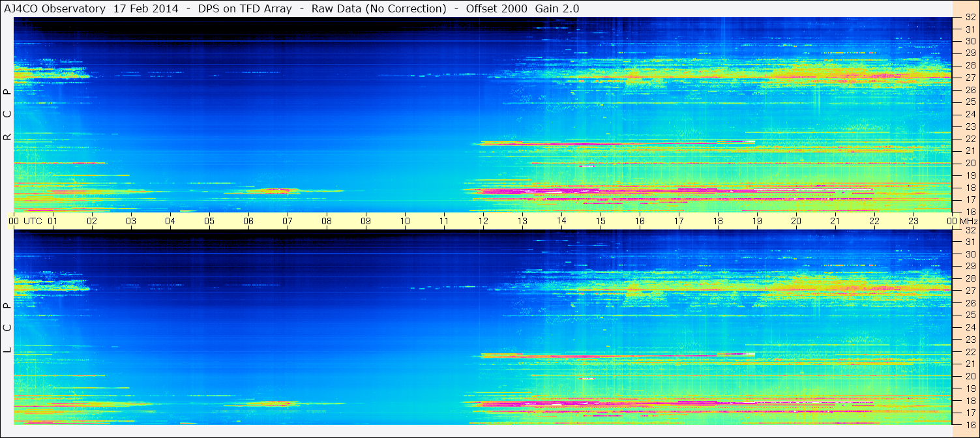
Task: Click the 17 hour marker on time axis
Action: click(x=679, y=221)
